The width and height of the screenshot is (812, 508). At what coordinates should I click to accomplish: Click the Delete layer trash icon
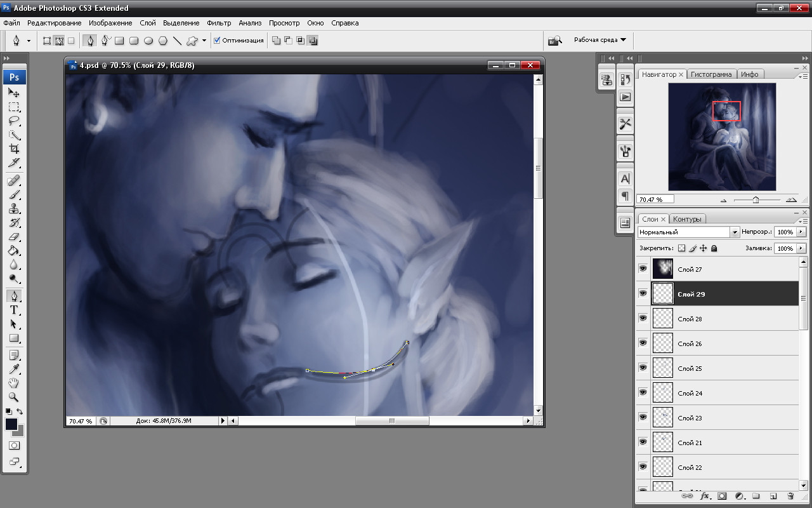pyautogui.click(x=790, y=496)
